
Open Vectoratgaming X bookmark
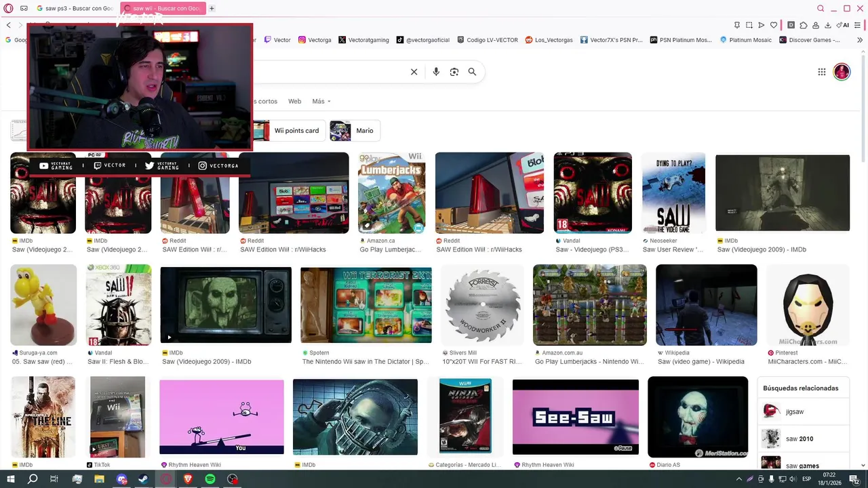point(363,40)
